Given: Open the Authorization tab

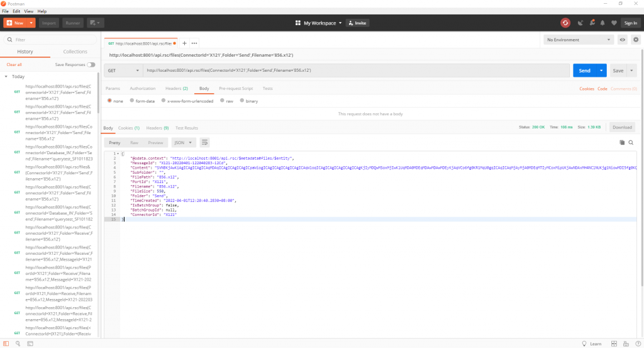Looking at the screenshot, I should tap(143, 88).
